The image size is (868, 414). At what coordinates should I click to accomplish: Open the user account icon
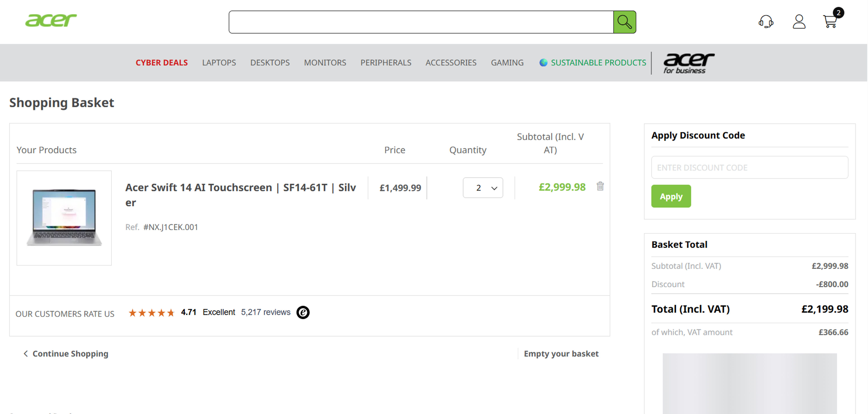(x=799, y=21)
